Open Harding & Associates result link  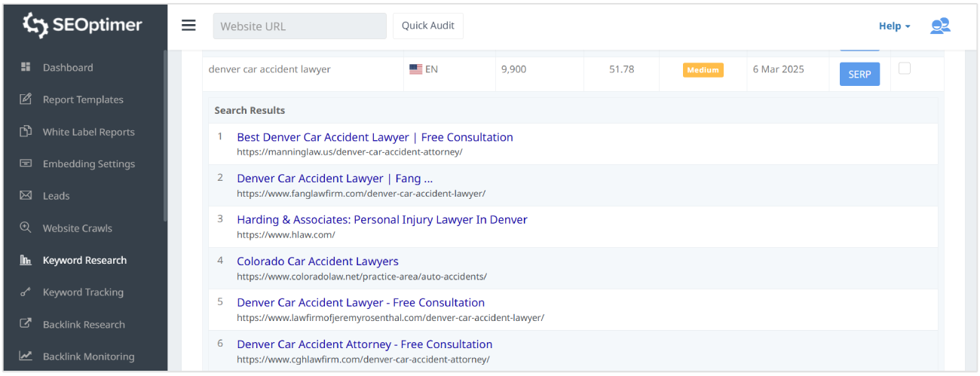382,220
